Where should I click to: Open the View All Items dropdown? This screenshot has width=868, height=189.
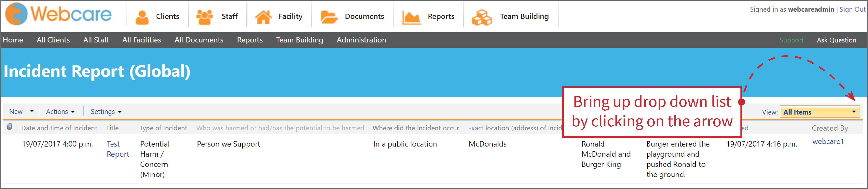click(x=820, y=112)
